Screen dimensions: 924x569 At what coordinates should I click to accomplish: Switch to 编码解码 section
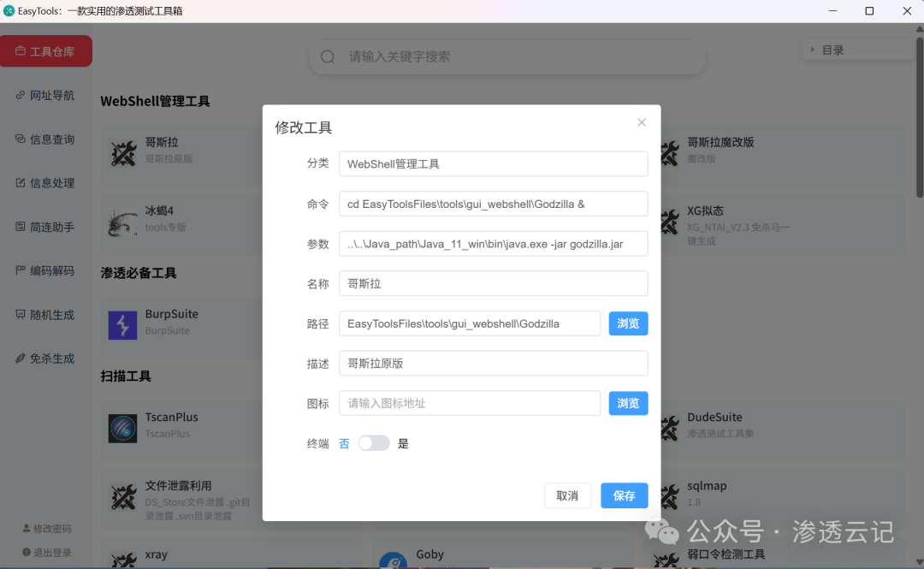(x=46, y=270)
